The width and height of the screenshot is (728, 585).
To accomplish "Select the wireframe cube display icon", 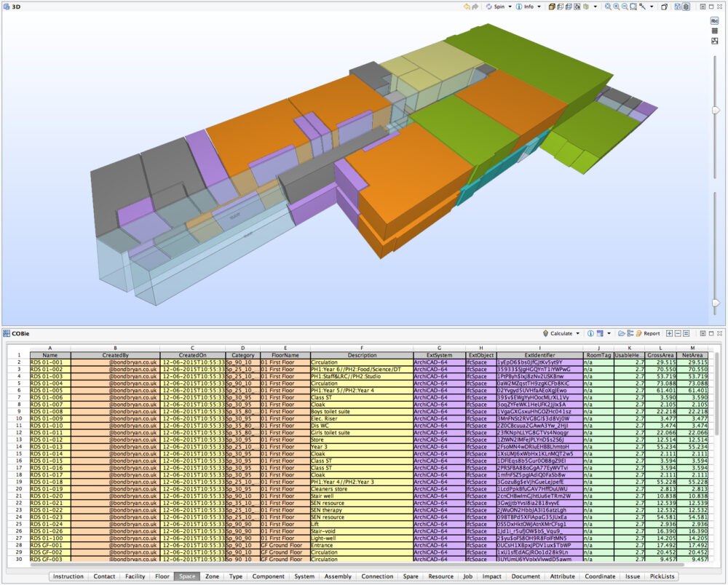I will [x=561, y=7].
